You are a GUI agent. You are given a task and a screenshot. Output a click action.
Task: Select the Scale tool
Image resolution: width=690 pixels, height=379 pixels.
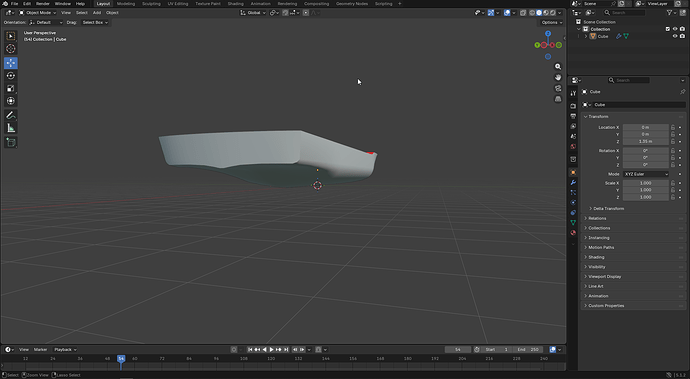pos(11,88)
